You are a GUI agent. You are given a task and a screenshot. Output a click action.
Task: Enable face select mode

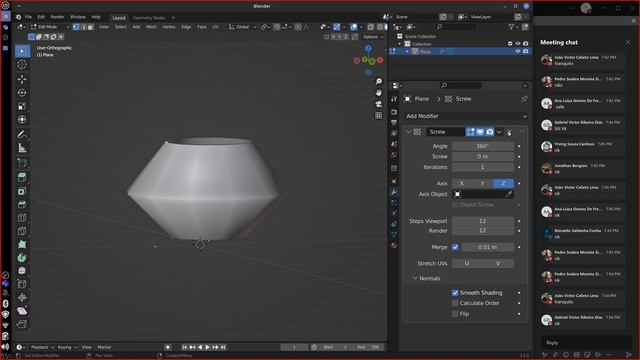click(90, 27)
